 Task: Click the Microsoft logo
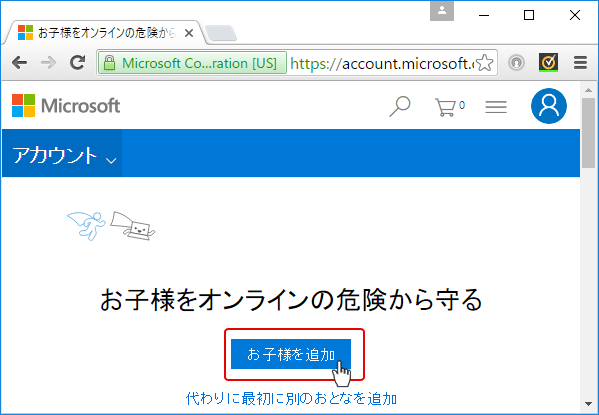(x=66, y=105)
